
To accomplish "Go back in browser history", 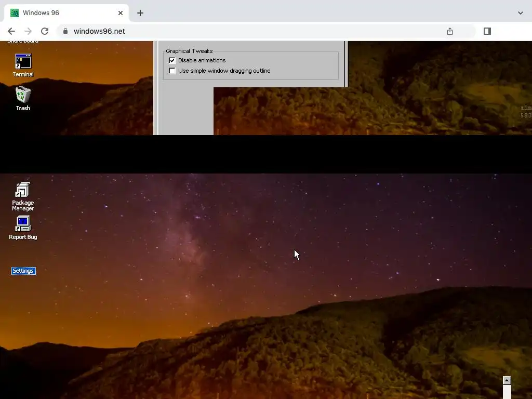I will (11, 31).
